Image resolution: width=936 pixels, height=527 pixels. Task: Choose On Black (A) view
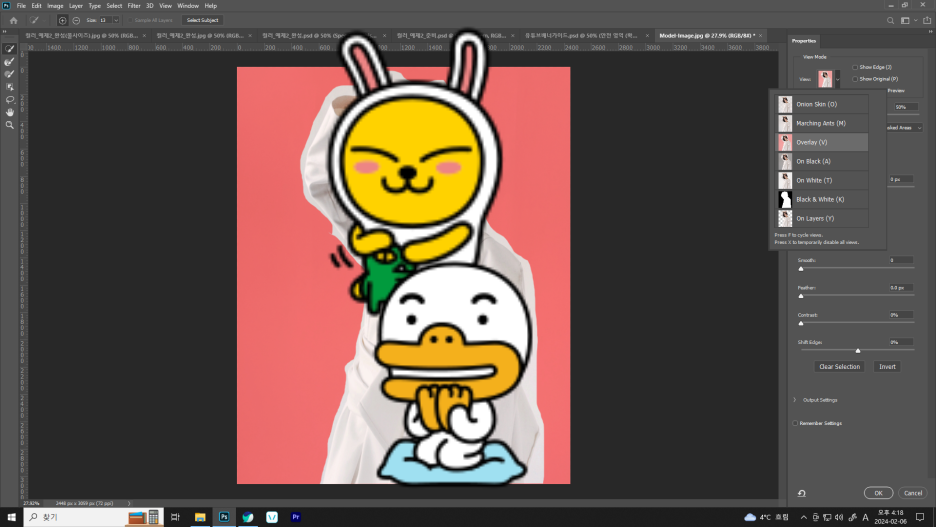click(821, 161)
